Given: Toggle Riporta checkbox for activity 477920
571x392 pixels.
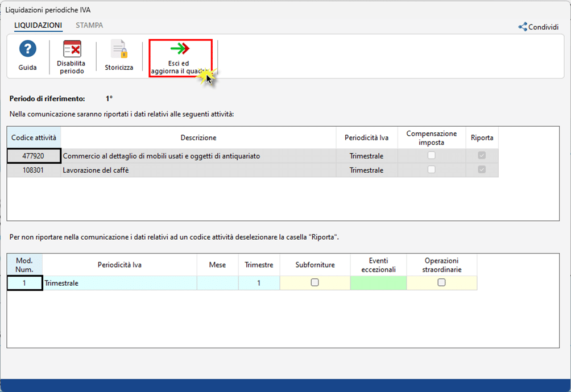Looking at the screenshot, I should coord(482,156).
